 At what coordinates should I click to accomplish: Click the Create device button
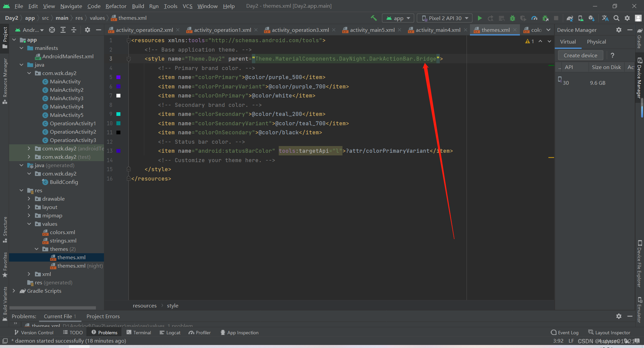pos(580,55)
